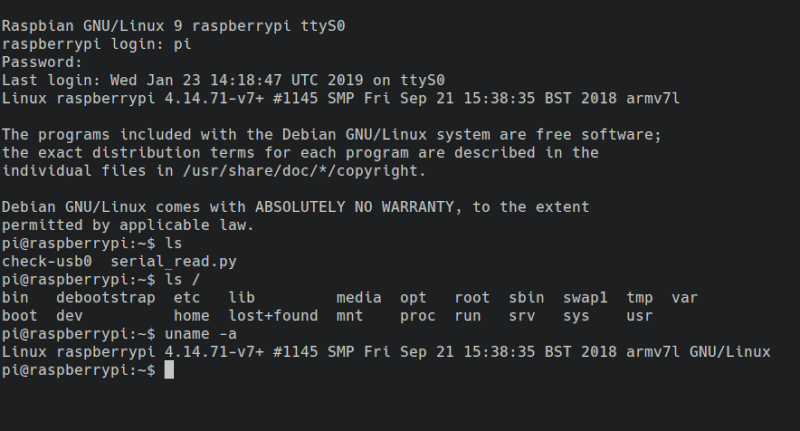
Task: Click the 'proc' directory name
Action: [x=418, y=316]
